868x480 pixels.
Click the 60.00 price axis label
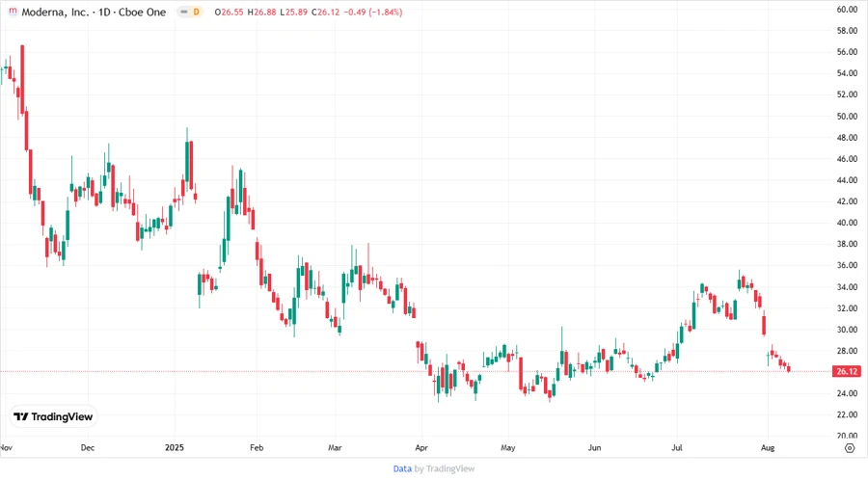[x=847, y=10]
